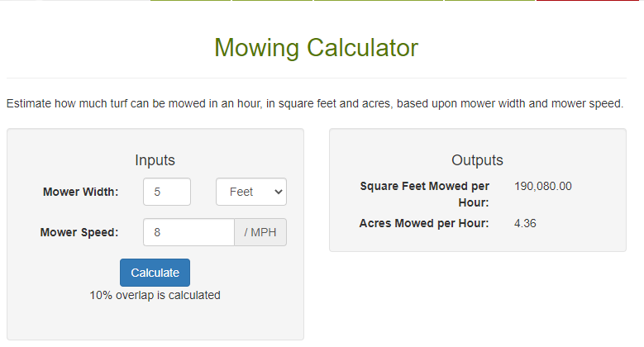Click the leftmost green bar at the top
Image resolution: width=644 pixels, height=347 pixels.
(190, 1)
